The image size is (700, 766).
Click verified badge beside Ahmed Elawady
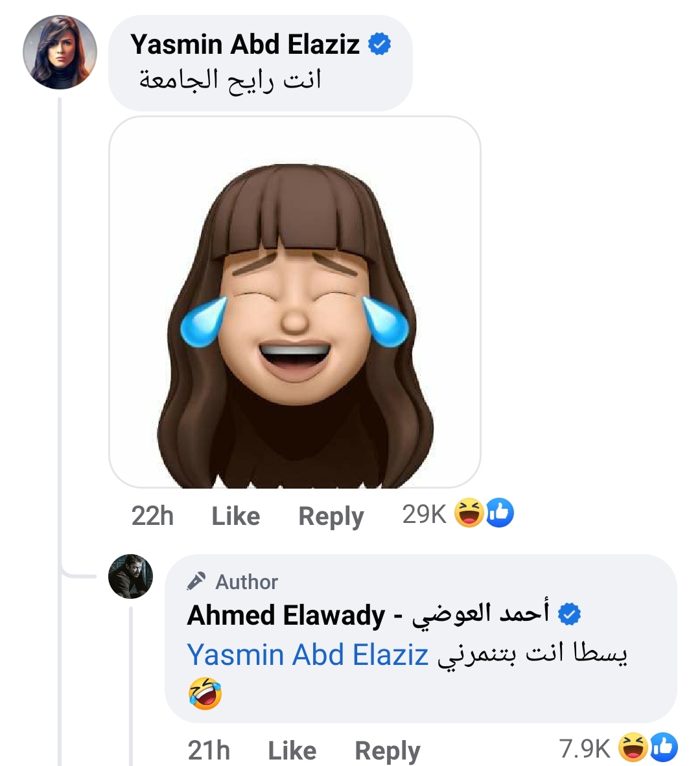point(570,614)
